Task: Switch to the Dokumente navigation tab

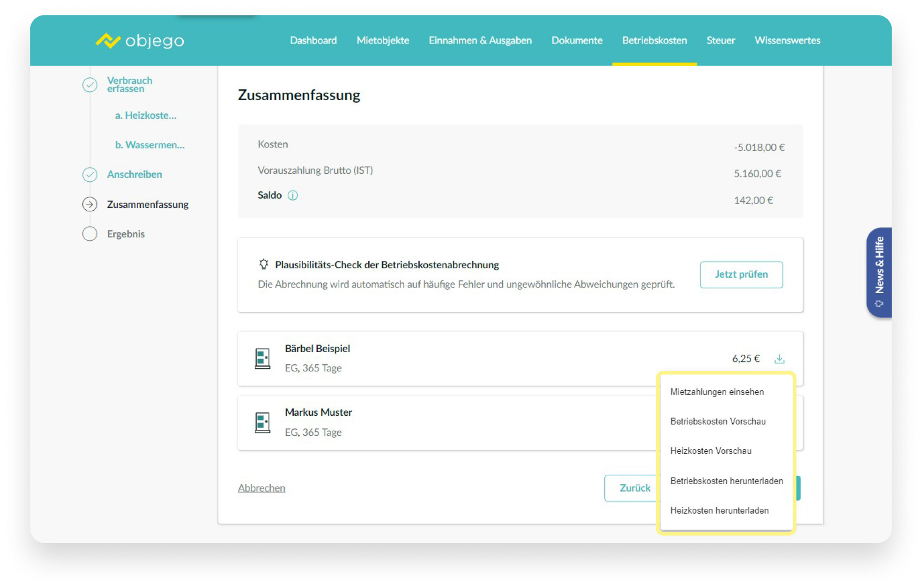Action: pyautogui.click(x=577, y=41)
